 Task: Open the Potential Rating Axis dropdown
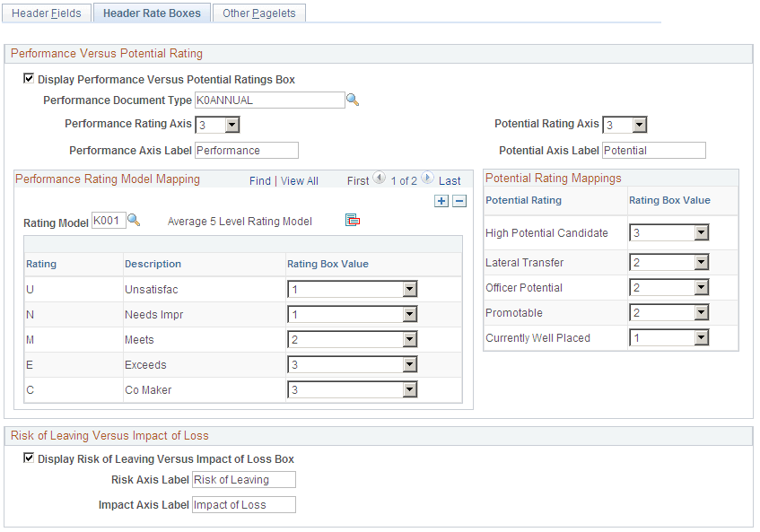pos(637,125)
